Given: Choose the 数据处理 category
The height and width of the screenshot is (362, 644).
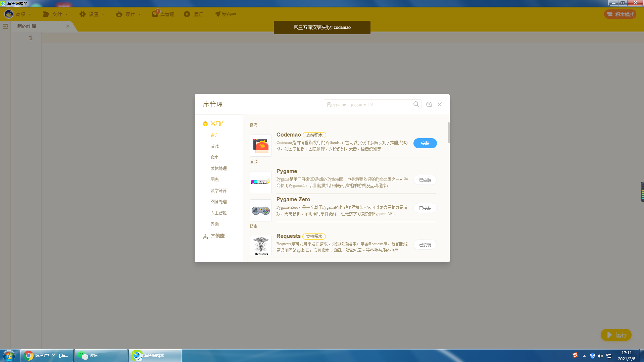Looking at the screenshot, I should [218, 169].
